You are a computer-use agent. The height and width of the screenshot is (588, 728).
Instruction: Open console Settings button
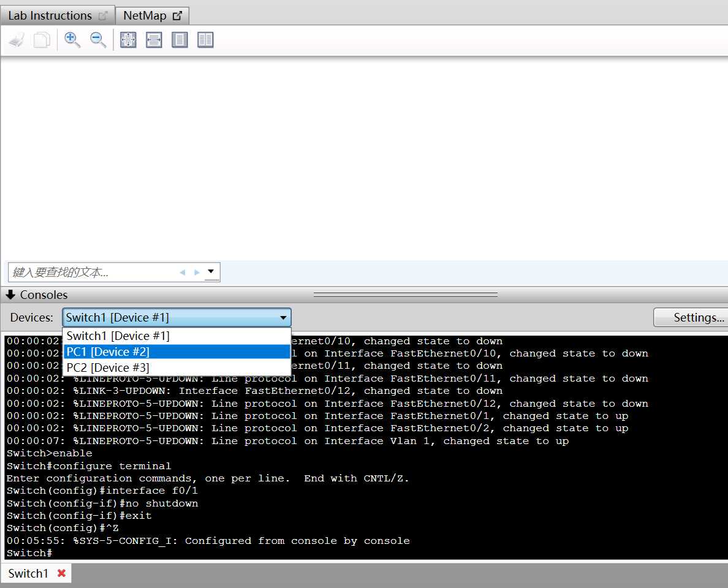tap(692, 317)
